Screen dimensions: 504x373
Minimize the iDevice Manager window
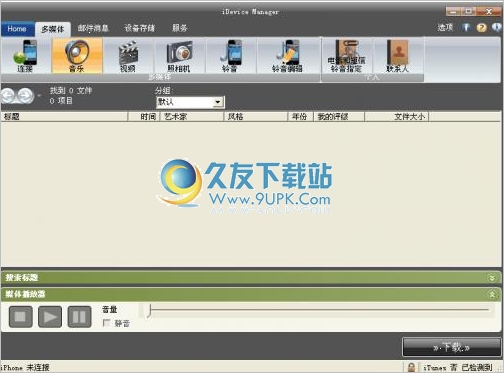coord(453,11)
